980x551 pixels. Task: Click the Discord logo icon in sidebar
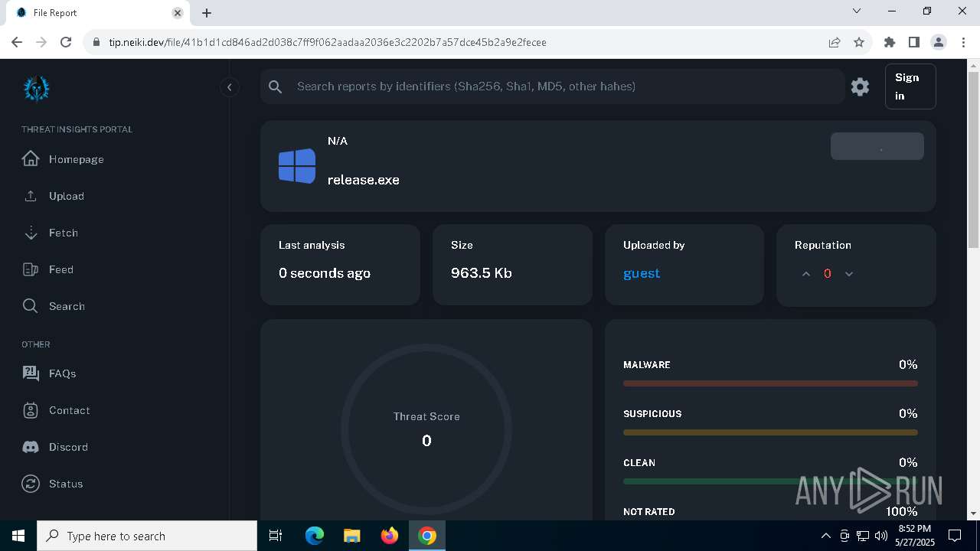click(31, 447)
